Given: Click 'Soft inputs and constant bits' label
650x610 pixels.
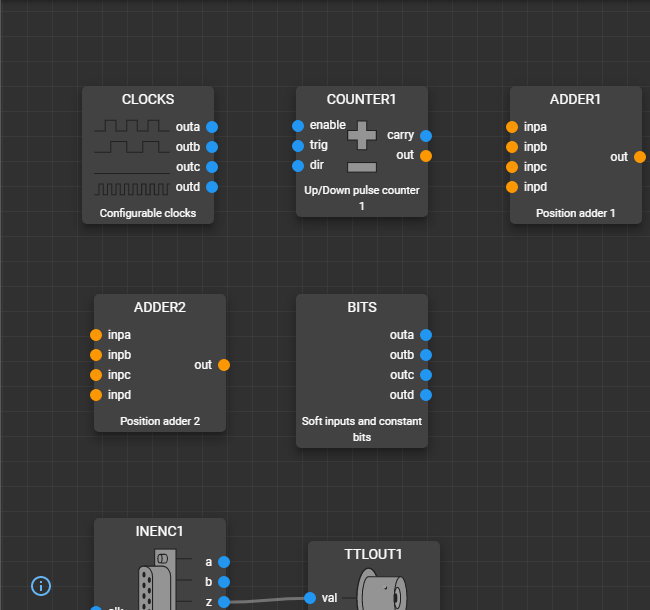Looking at the screenshot, I should click(362, 429).
